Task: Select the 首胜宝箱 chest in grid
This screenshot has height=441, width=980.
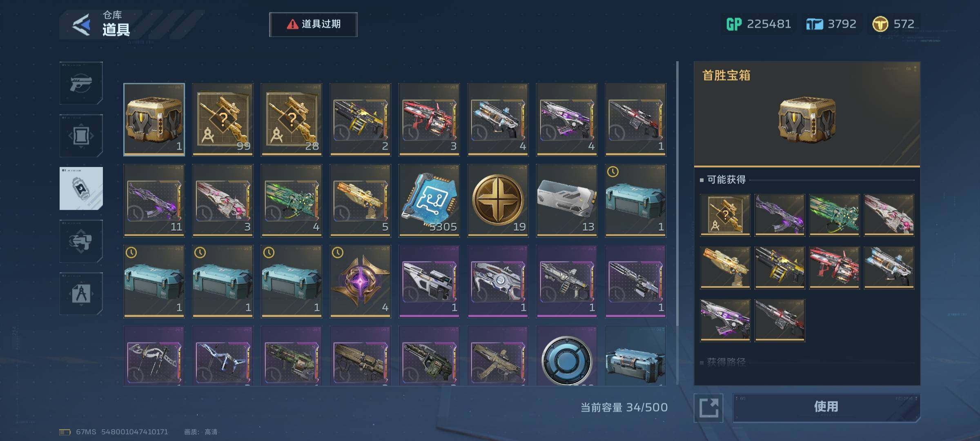Action: coord(154,120)
